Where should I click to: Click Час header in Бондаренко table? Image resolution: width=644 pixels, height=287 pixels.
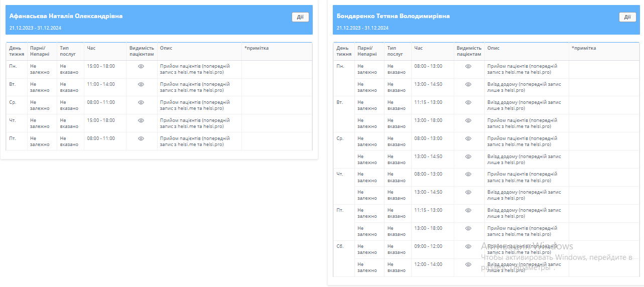pos(419,48)
